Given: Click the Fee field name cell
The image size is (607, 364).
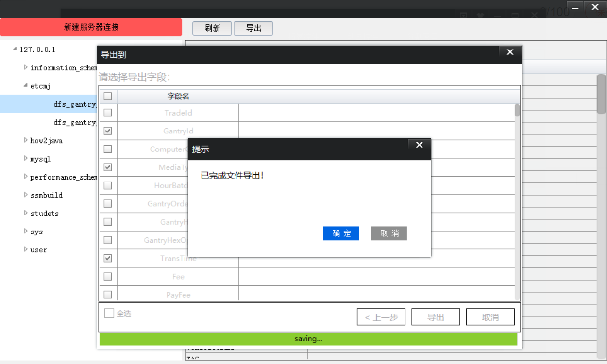Looking at the screenshot, I should (x=178, y=277).
